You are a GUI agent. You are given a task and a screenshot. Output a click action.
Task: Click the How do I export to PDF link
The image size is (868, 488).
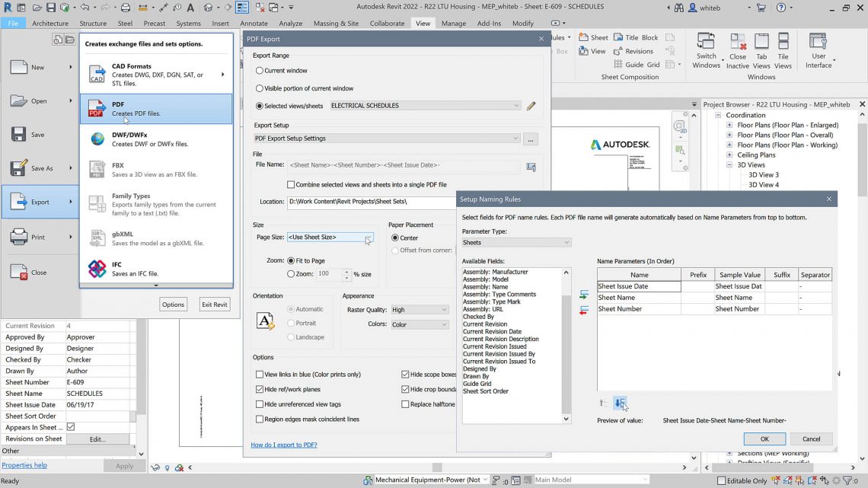pos(284,445)
